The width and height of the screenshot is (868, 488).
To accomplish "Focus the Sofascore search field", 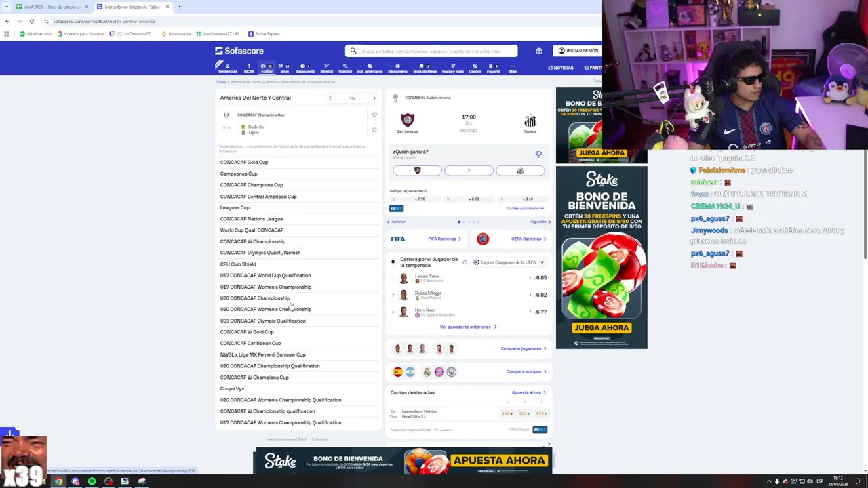I will 431,51.
